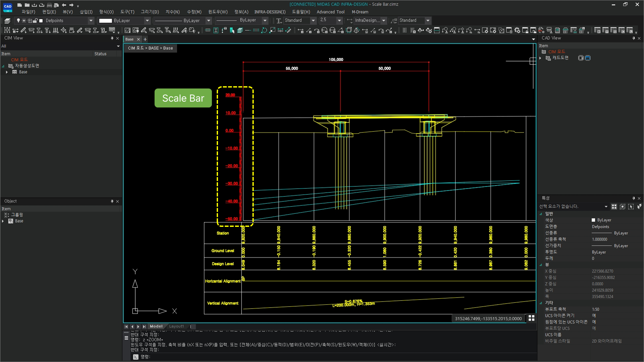Click the BASE breadcrumb link
The image size is (644, 362).
153,48
